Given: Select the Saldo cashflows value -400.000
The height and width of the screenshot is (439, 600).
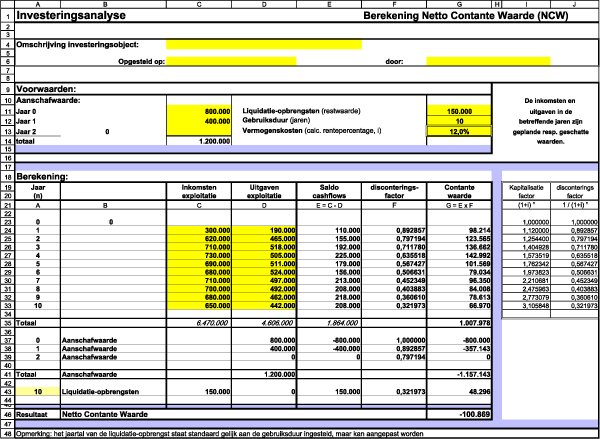Looking at the screenshot, I should 345,349.
